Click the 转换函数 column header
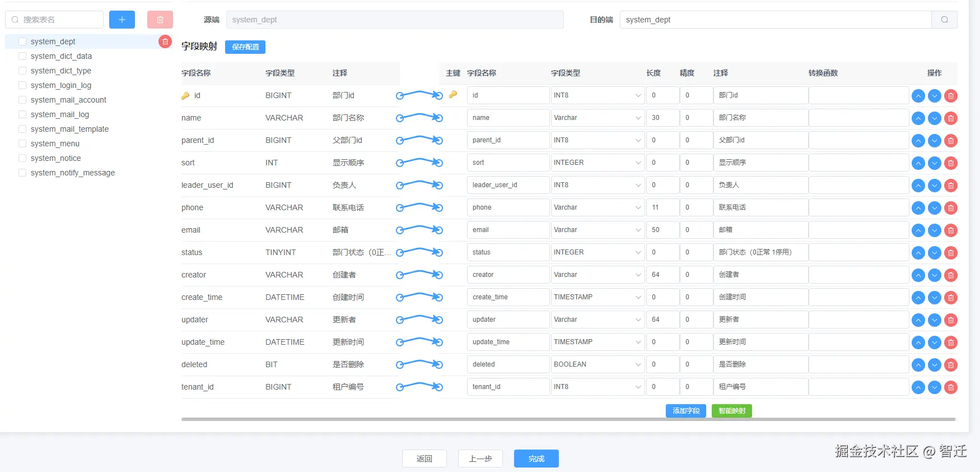This screenshot has height=472, width=980. (823, 73)
